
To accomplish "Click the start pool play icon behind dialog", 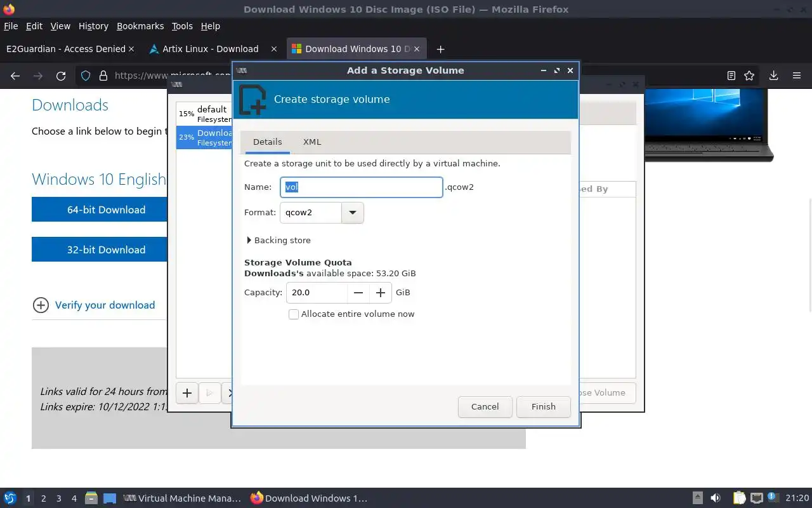I will 209,393.
